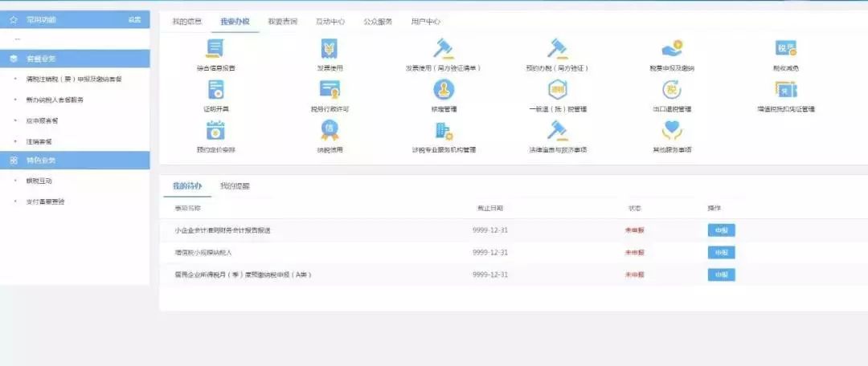Click the 常用功能 section header

click(75, 19)
